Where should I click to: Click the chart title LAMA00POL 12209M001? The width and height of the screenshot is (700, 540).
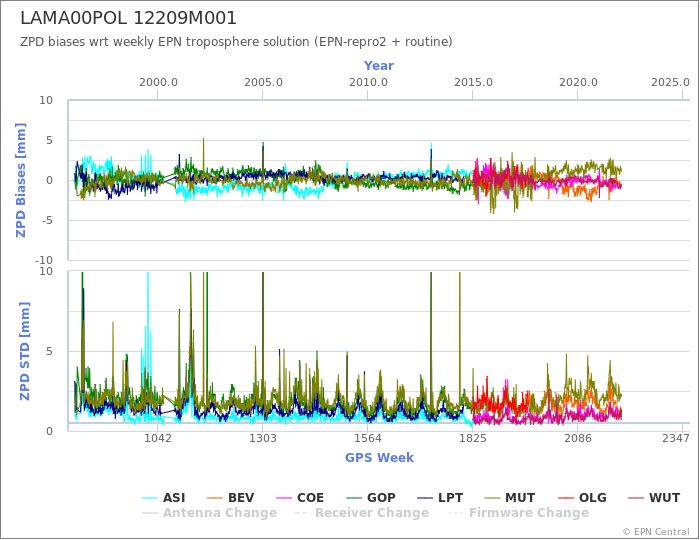(x=128, y=18)
